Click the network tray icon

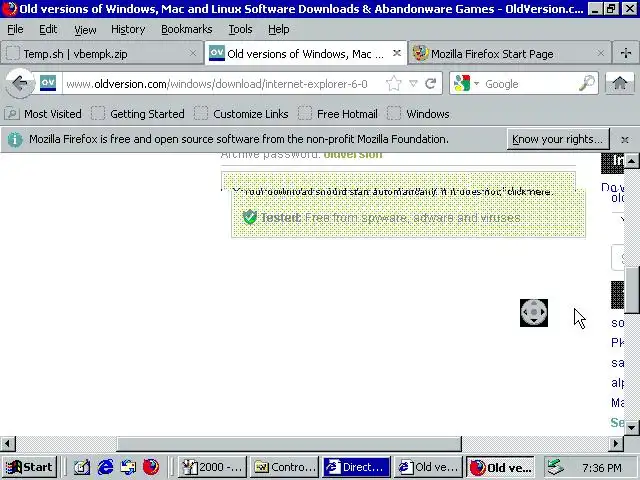pos(555,467)
